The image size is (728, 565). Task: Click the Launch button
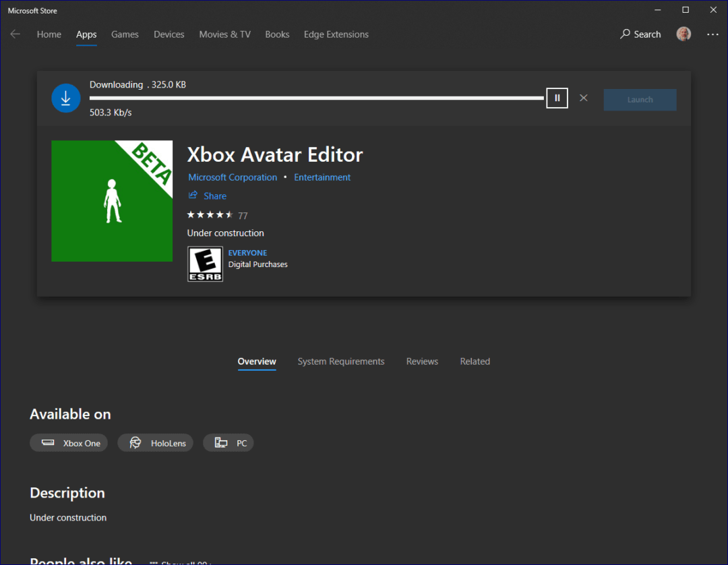(x=640, y=100)
